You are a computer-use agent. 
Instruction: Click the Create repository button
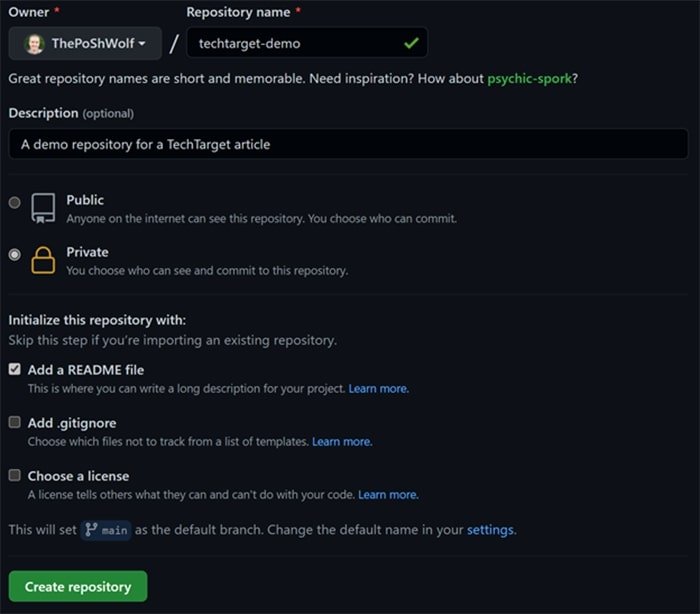click(x=78, y=587)
